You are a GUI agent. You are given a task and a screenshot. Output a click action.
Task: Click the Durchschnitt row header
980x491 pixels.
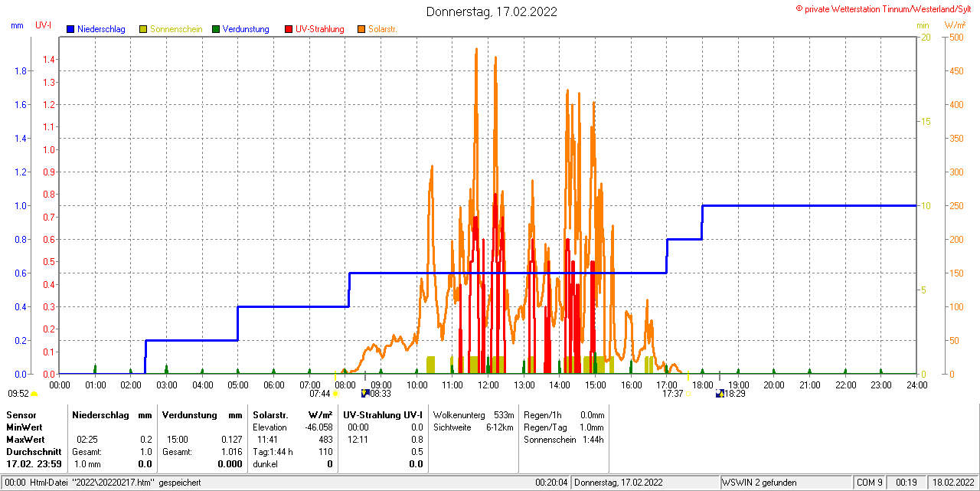(34, 452)
